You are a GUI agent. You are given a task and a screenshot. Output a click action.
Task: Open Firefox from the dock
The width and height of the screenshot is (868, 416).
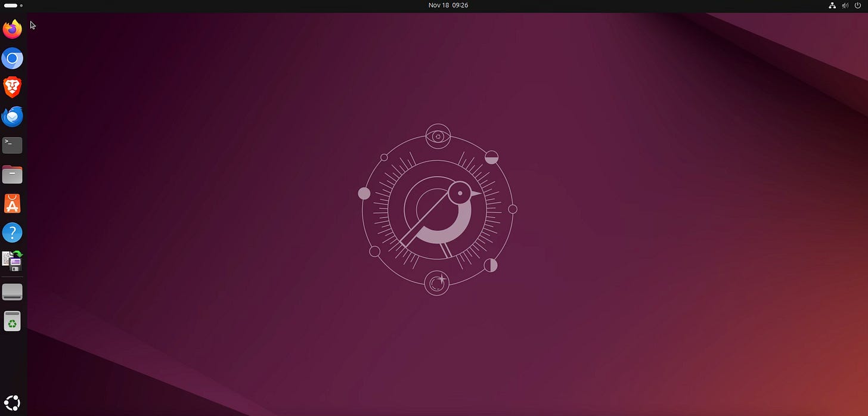pyautogui.click(x=13, y=29)
